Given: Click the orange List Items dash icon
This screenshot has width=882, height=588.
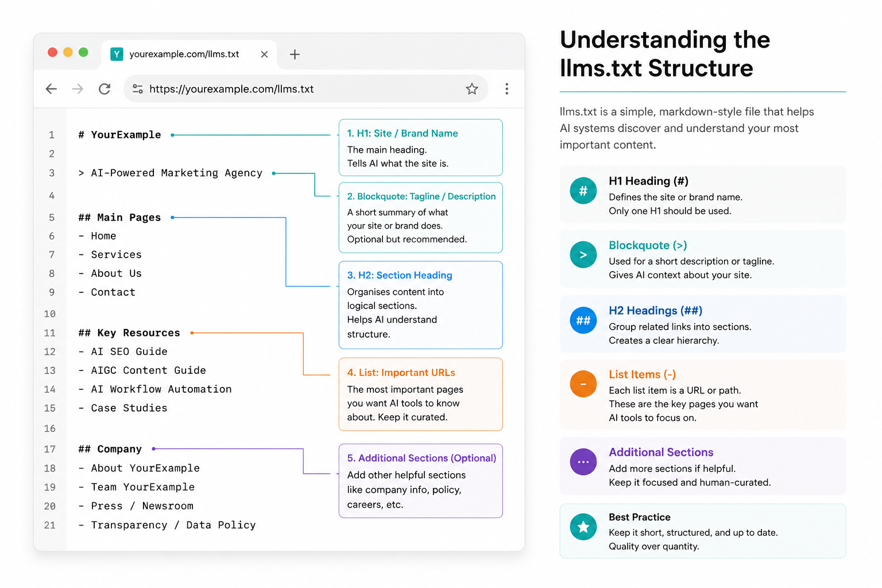Looking at the screenshot, I should point(583,384).
